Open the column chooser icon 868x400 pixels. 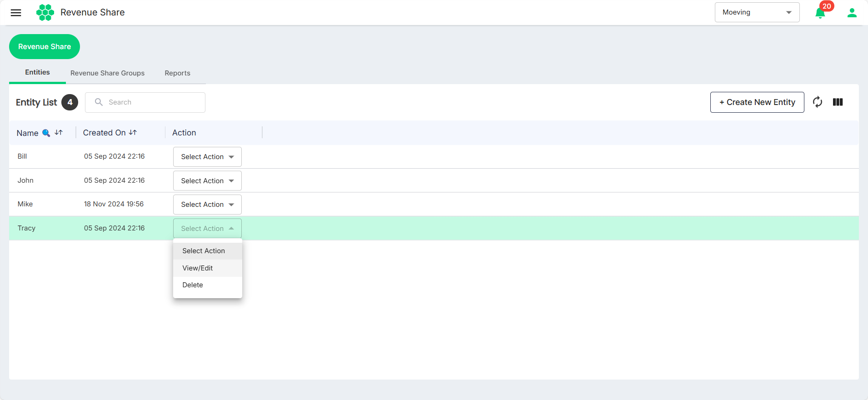tap(838, 102)
